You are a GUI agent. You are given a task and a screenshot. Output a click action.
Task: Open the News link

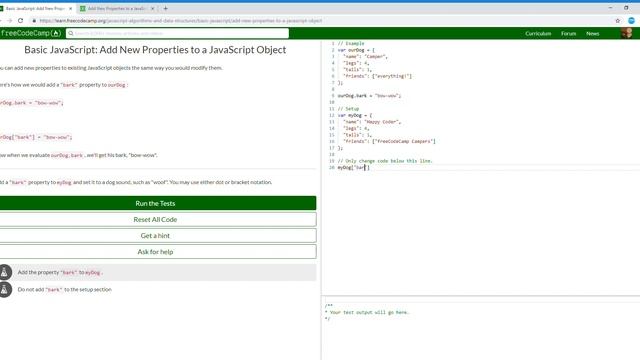(x=593, y=33)
